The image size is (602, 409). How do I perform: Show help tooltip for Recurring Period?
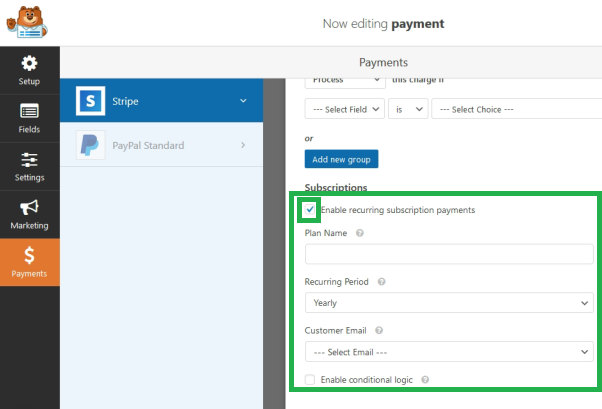[381, 282]
